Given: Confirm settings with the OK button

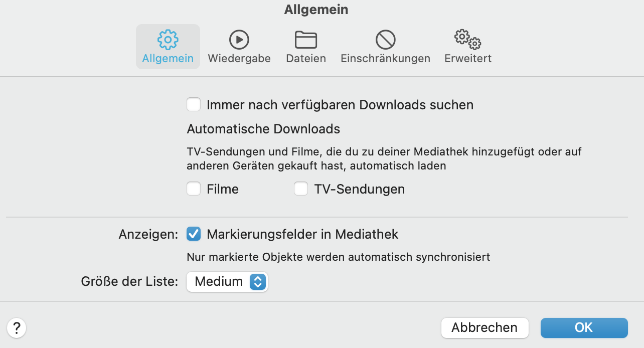Looking at the screenshot, I should (584, 328).
